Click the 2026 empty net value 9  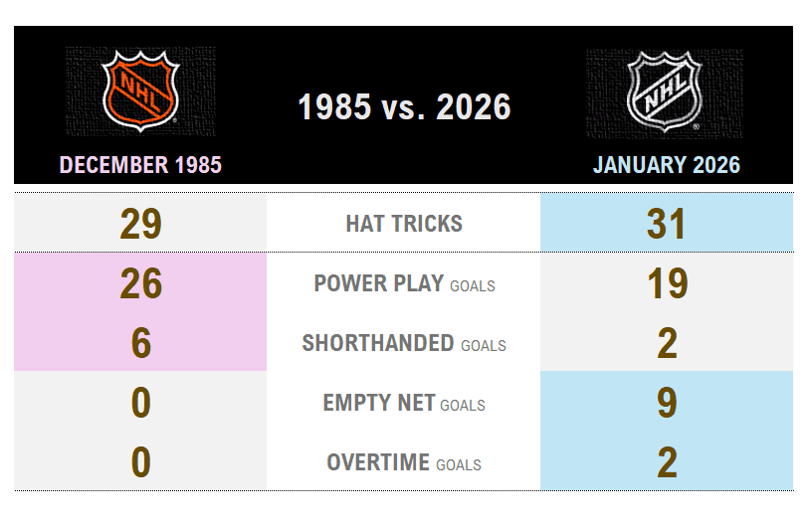[667, 403]
